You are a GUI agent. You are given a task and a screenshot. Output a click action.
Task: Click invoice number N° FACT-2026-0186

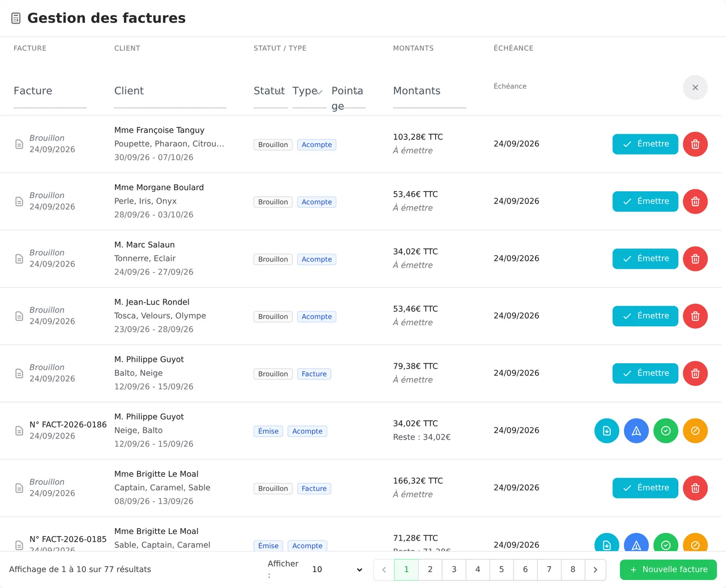point(68,425)
